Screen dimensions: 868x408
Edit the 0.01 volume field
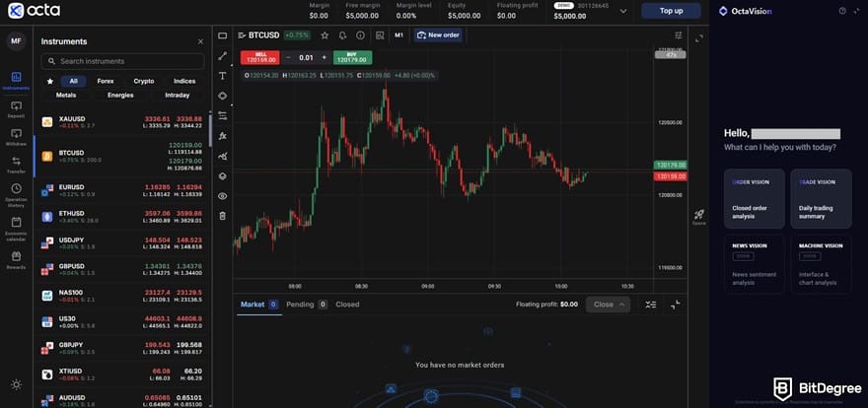[x=306, y=57]
